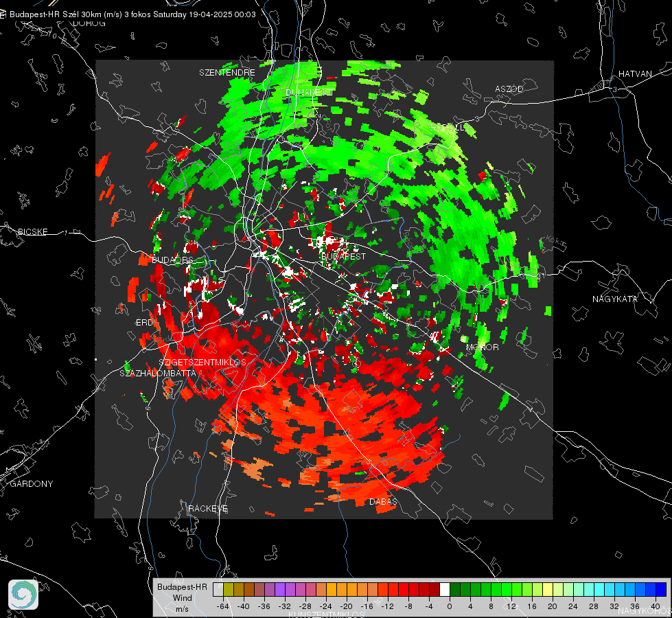Click the '28' legend scale value
The image size is (672, 618).
click(x=594, y=606)
